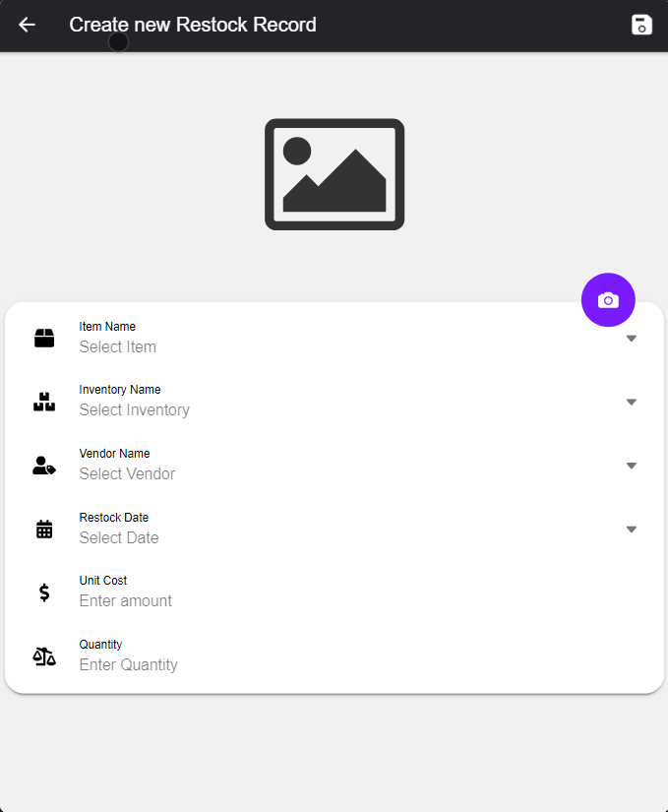Open the Restock Date dropdown arrow
Image resolution: width=668 pixels, height=812 pixels.
(632, 530)
